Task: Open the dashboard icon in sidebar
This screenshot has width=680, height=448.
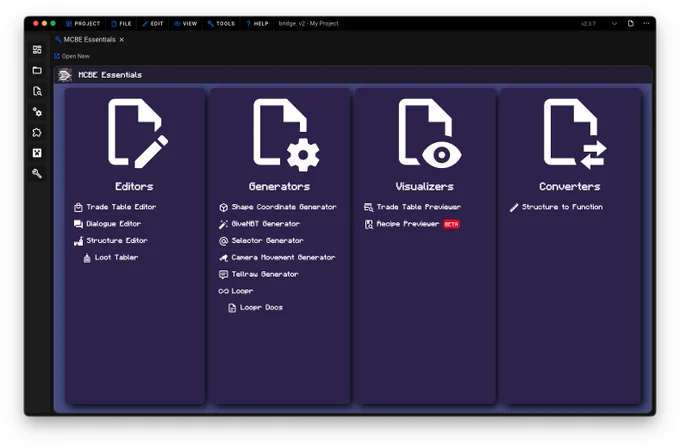Action: [37, 49]
